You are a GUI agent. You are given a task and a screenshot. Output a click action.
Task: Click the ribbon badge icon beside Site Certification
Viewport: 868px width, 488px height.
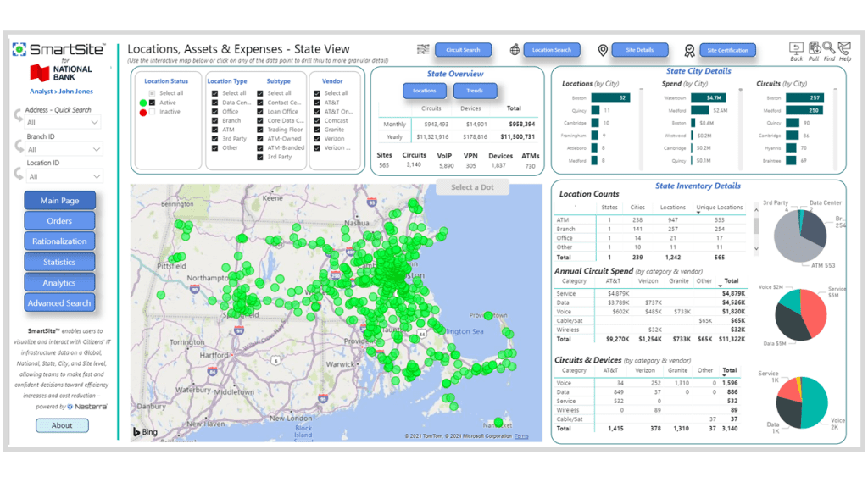pos(688,49)
